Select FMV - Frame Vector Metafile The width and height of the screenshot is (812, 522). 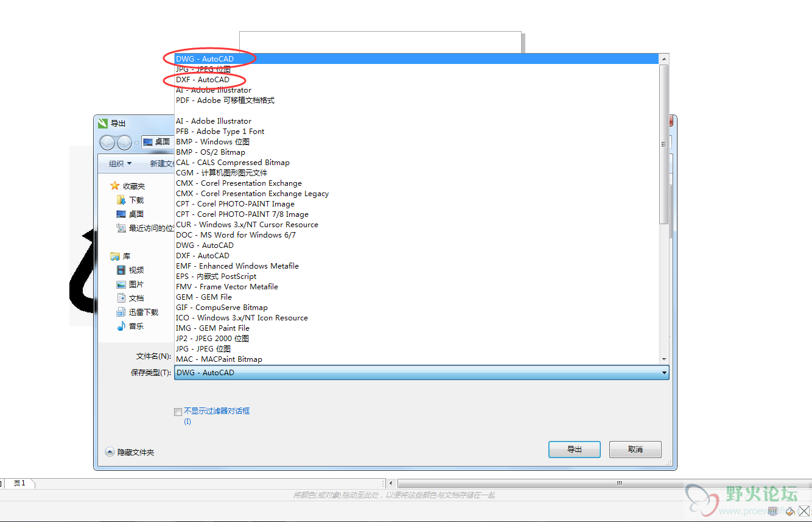(x=416, y=287)
